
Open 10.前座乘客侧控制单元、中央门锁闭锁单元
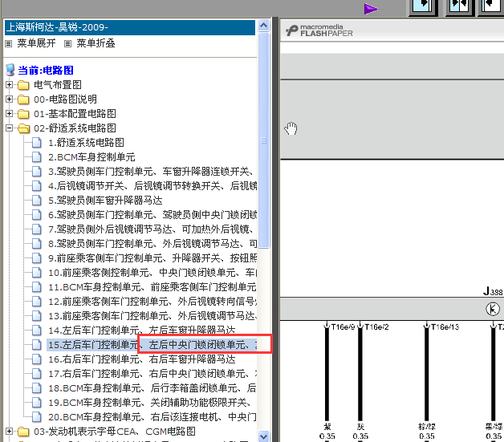point(152,273)
